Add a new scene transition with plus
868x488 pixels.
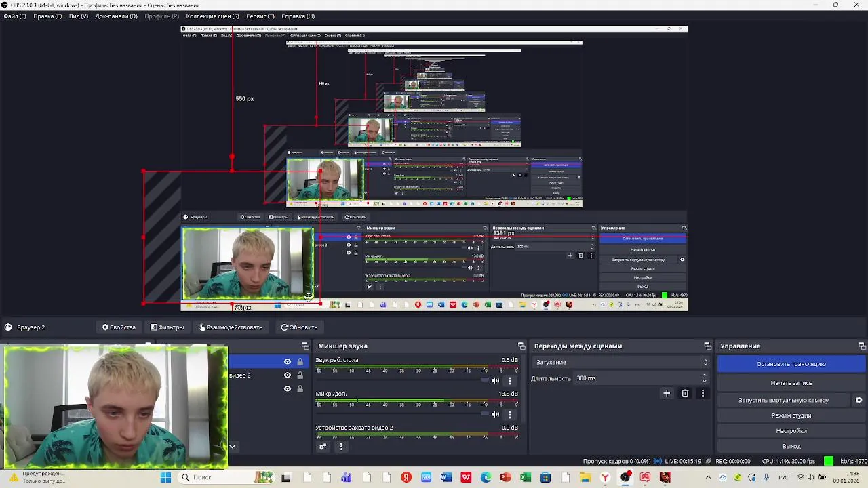pos(667,393)
